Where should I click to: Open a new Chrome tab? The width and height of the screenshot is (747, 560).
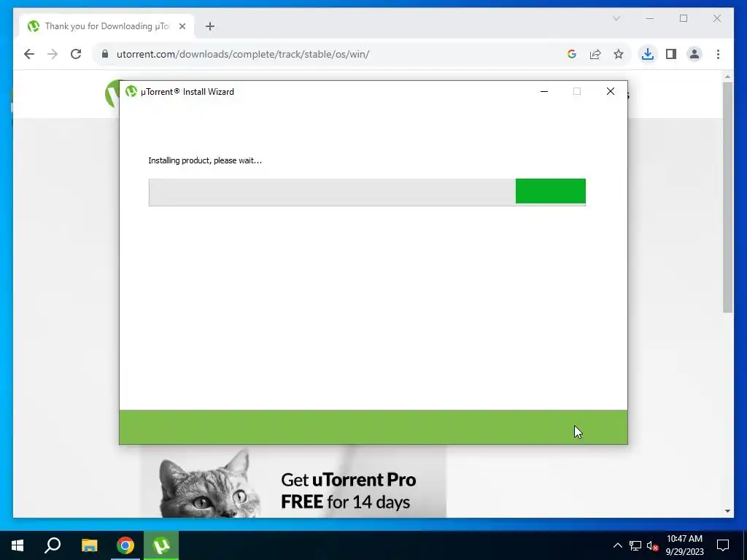210,26
